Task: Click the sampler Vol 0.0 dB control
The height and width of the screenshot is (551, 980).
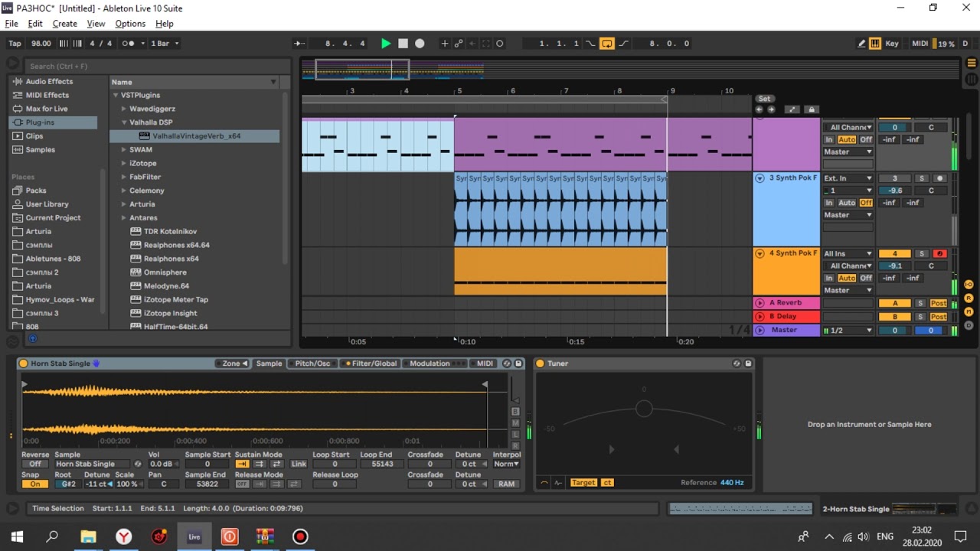Action: point(161,464)
